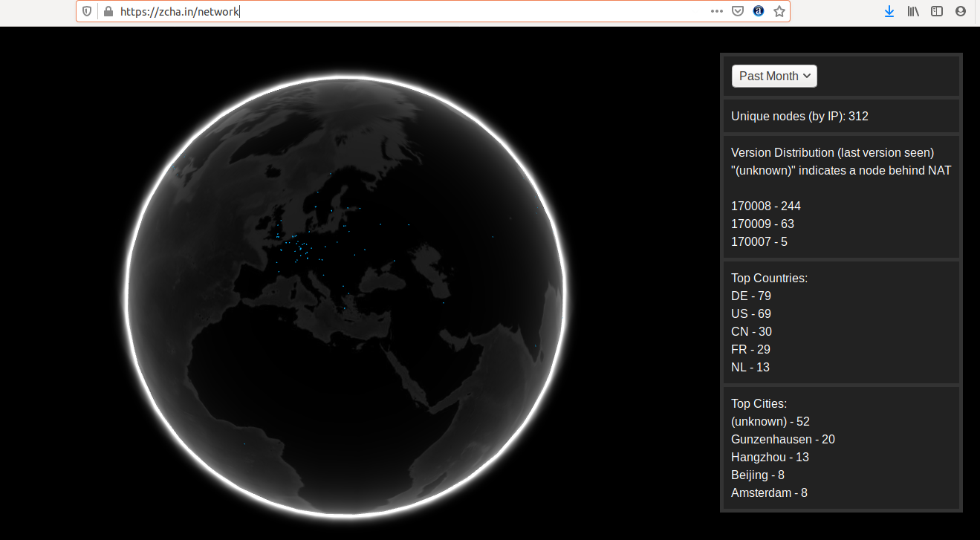This screenshot has width=980, height=540.
Task: Click the center of the globe
Action: tap(347, 295)
